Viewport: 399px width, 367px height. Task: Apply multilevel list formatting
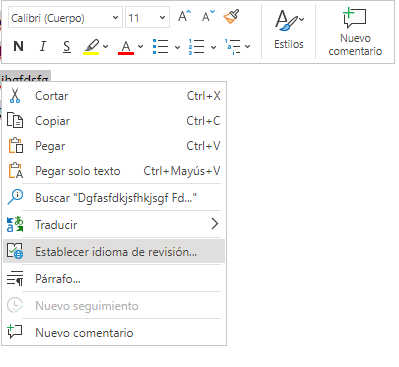(233, 46)
